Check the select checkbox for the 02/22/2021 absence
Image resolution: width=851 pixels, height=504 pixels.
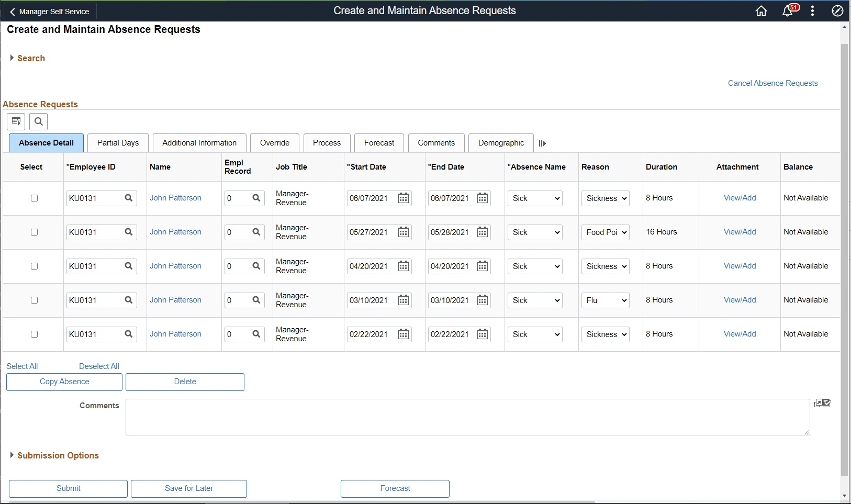pos(33,334)
